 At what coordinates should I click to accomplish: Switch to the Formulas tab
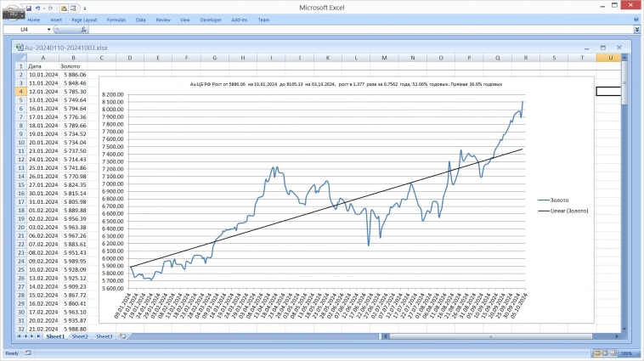pyautogui.click(x=116, y=20)
